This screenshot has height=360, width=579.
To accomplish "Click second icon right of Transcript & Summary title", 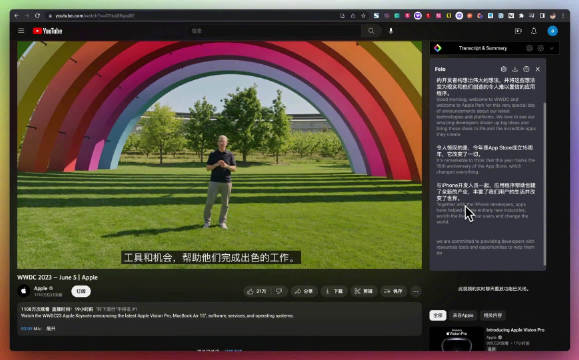I will pos(541,48).
